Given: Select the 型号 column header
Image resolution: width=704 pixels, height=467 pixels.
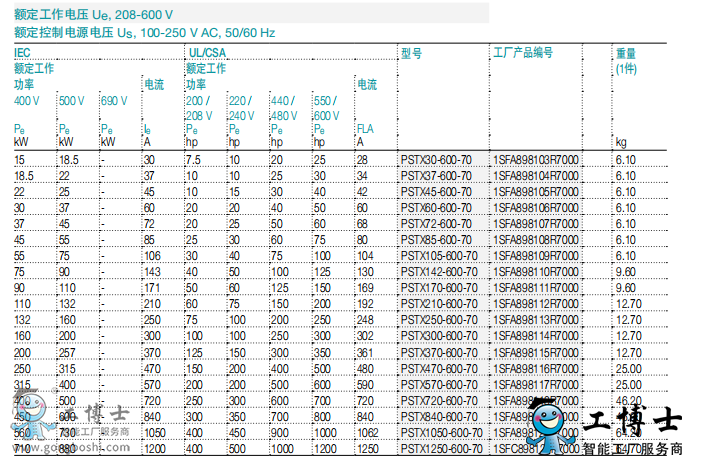Looking at the screenshot, I should 411,54.
